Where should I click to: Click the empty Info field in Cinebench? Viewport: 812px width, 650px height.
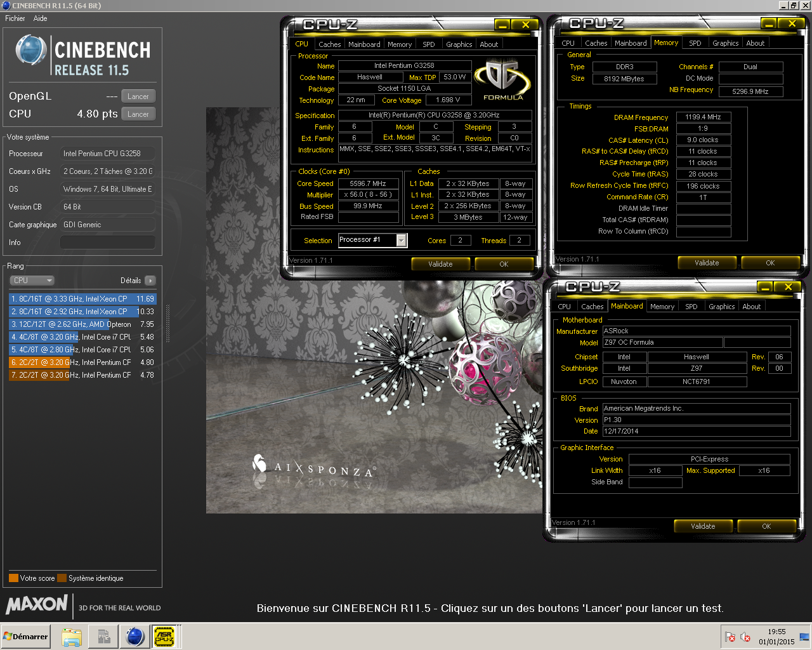(x=108, y=242)
